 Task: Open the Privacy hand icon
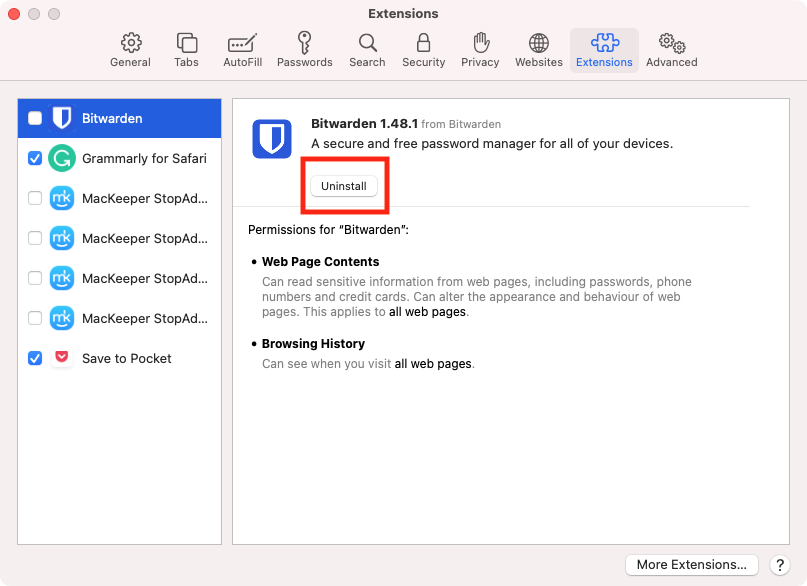point(481,43)
